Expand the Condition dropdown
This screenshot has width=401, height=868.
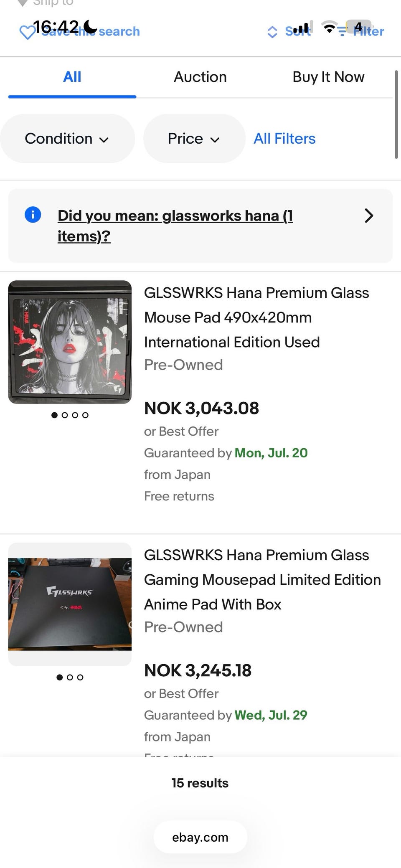pos(67,139)
